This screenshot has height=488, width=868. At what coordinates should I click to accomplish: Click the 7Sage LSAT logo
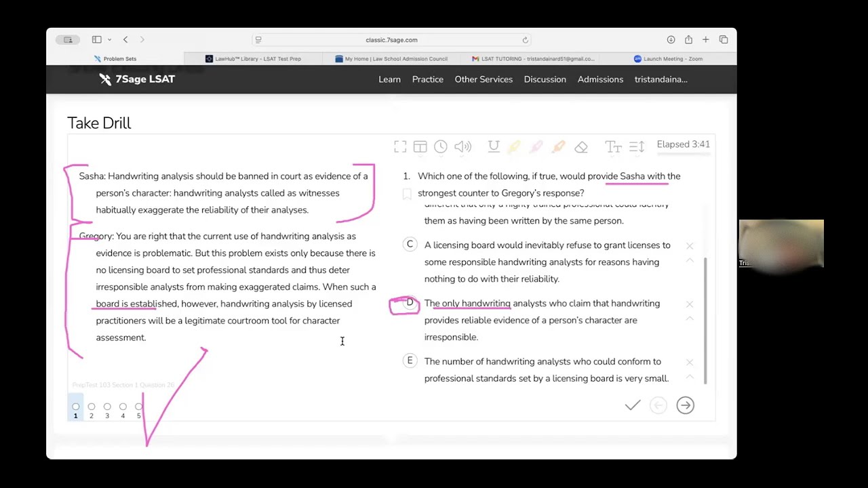coord(137,79)
